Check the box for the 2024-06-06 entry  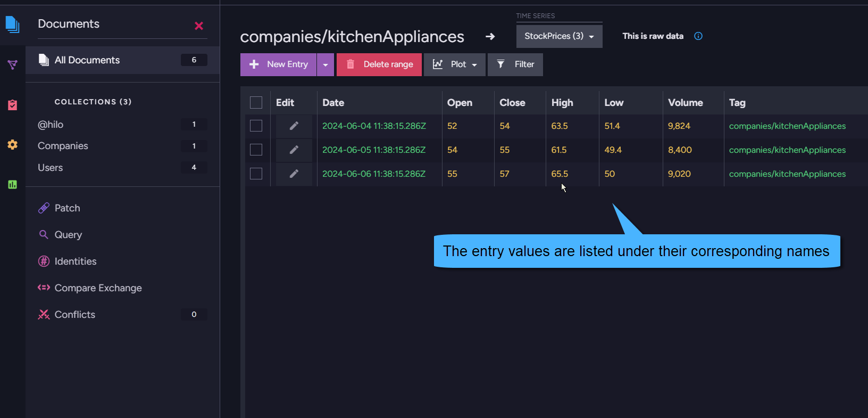point(256,174)
